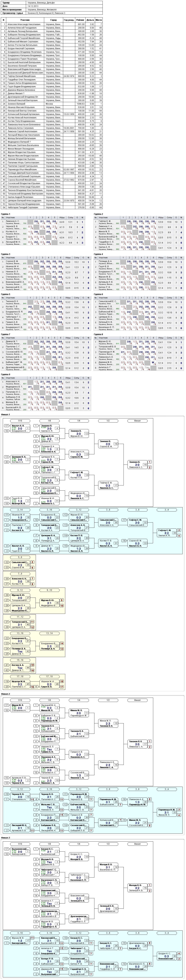Select row 'Зоненко Валерий'
Screen dimensions: 186x980
(52, 104)
